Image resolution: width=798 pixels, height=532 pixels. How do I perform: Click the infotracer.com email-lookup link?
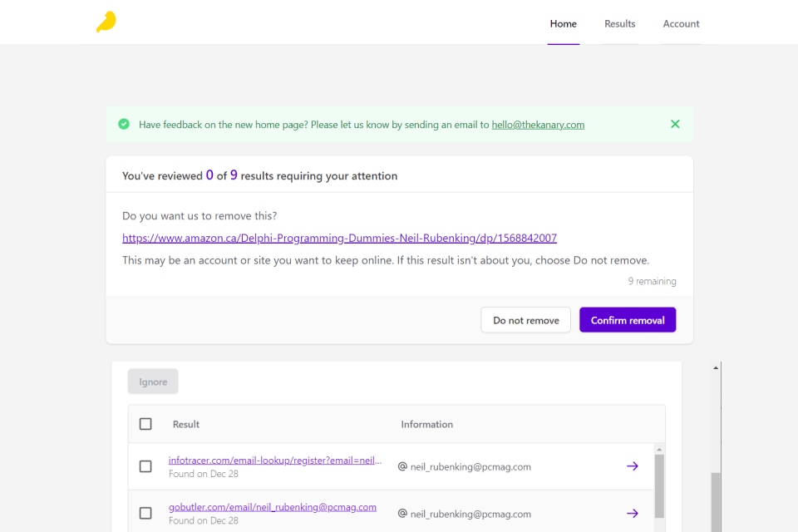(x=276, y=460)
